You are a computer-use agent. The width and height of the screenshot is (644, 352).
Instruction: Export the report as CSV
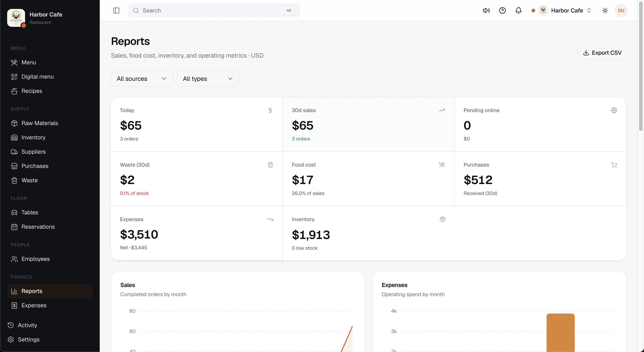pos(602,53)
